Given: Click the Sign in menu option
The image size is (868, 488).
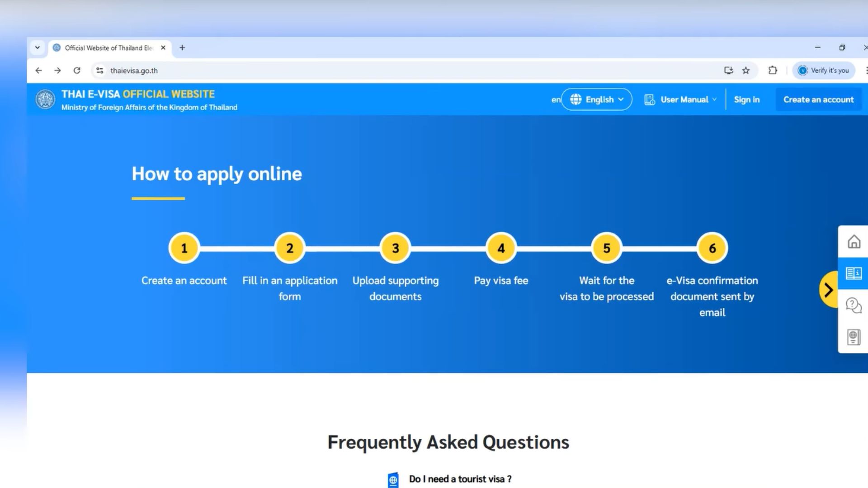Looking at the screenshot, I should coord(746,99).
